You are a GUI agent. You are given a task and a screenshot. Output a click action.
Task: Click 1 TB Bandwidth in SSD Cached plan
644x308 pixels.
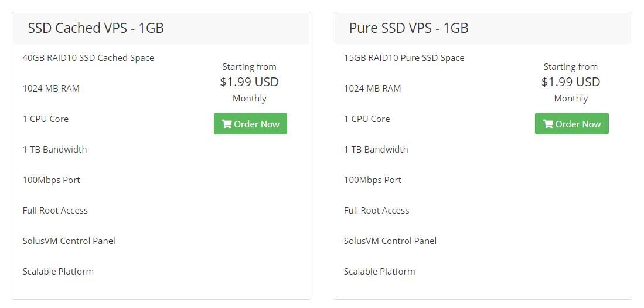(x=54, y=149)
